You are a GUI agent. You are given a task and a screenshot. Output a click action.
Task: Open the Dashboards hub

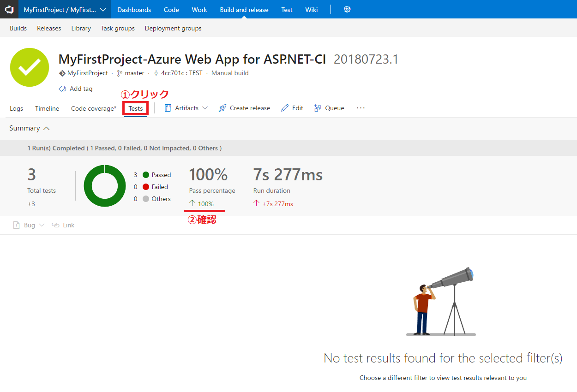click(134, 9)
